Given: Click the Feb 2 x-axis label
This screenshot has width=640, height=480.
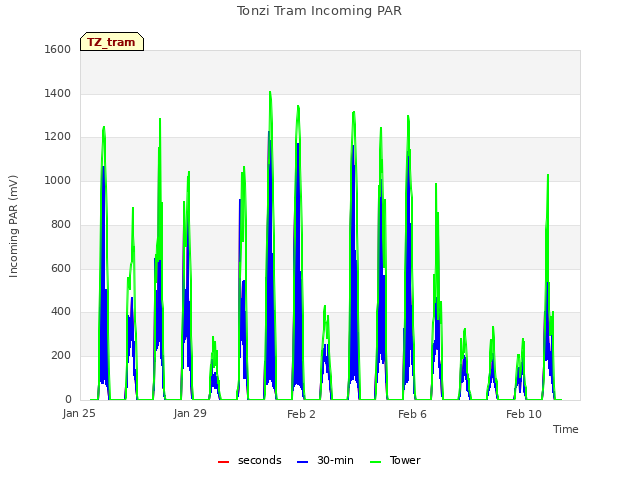Looking at the screenshot, I should [301, 414].
